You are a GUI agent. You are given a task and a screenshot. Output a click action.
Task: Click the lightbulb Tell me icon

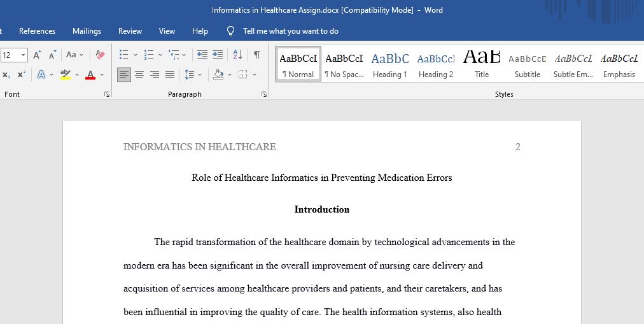(231, 31)
